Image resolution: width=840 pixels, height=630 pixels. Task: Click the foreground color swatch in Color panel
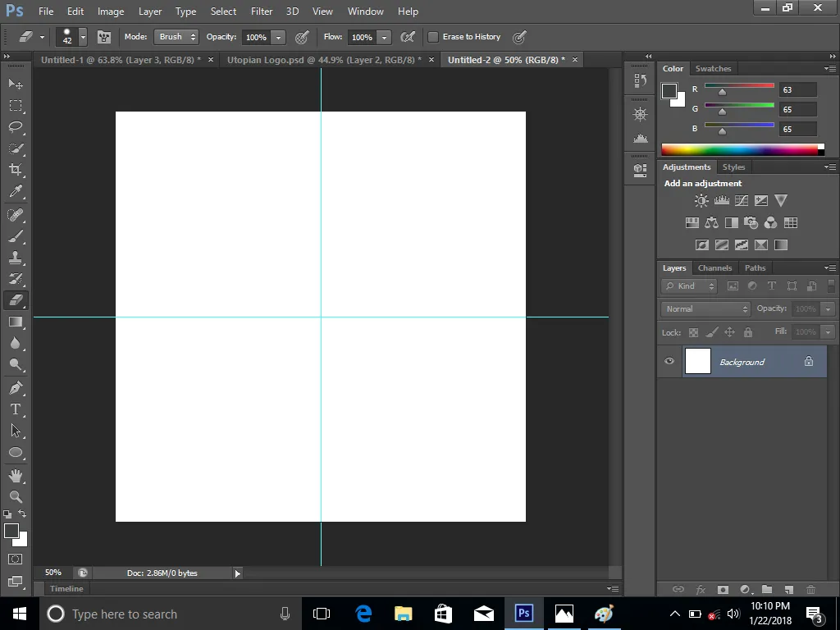click(669, 91)
